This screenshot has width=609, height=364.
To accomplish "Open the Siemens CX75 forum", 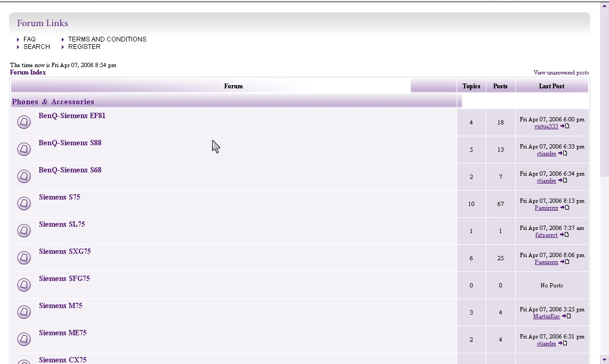I will point(62,360).
